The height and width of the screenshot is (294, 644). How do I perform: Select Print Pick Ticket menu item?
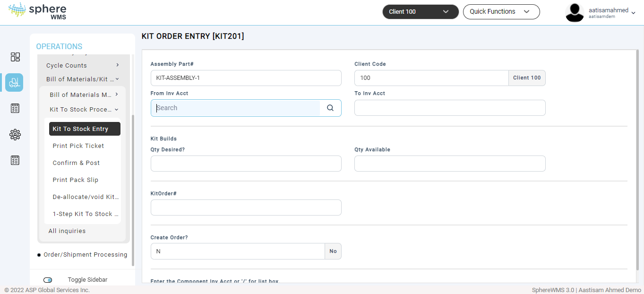click(x=78, y=146)
